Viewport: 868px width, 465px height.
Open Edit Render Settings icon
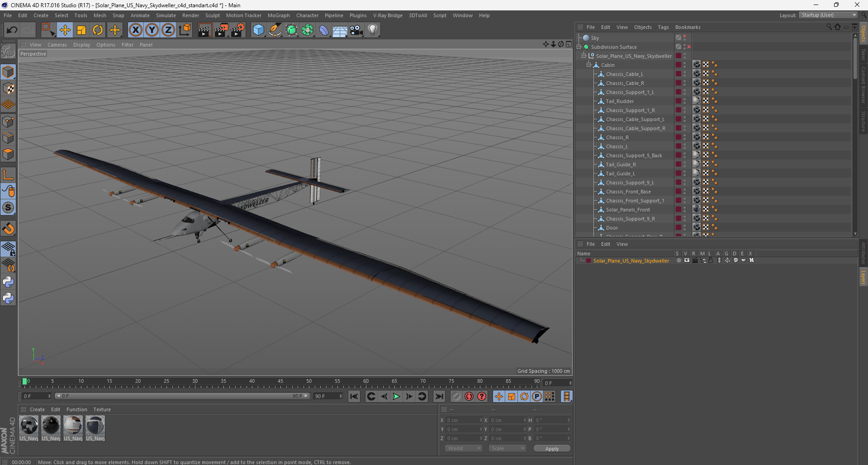coord(237,30)
